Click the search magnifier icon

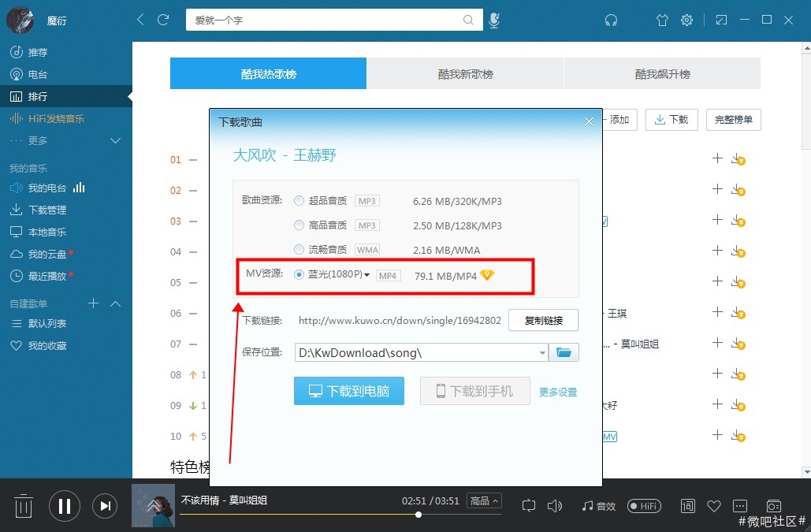(468, 20)
